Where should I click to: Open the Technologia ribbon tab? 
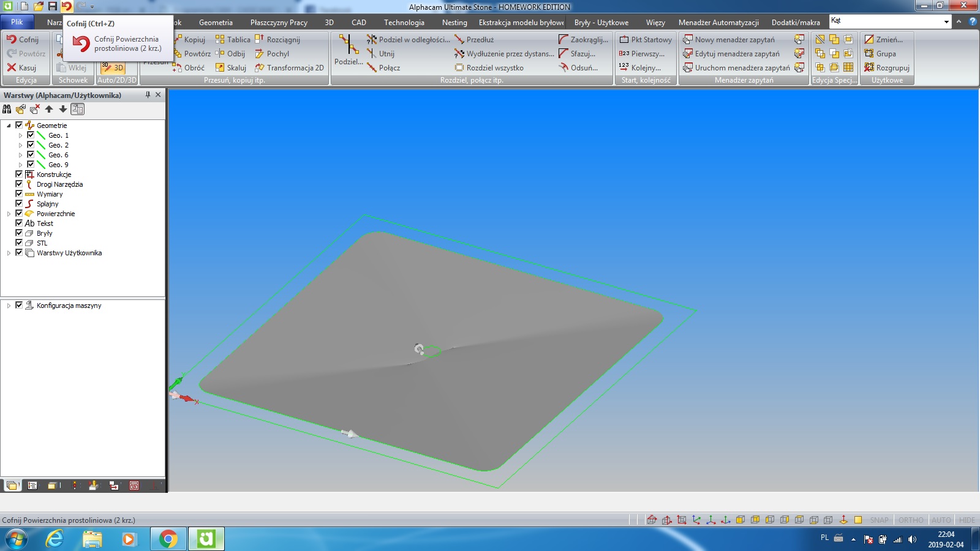click(404, 23)
